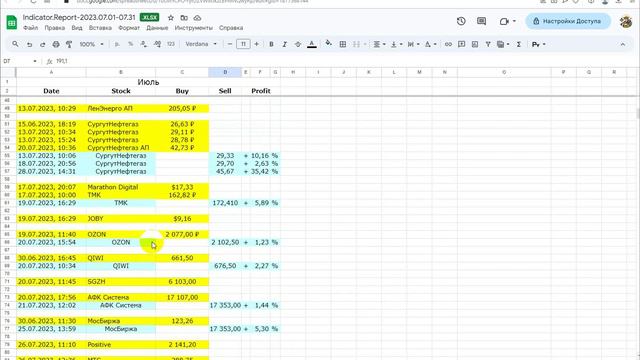Screen dimensions: 640x360
Task: Open vertical align dropdown
Action: click(x=396, y=44)
